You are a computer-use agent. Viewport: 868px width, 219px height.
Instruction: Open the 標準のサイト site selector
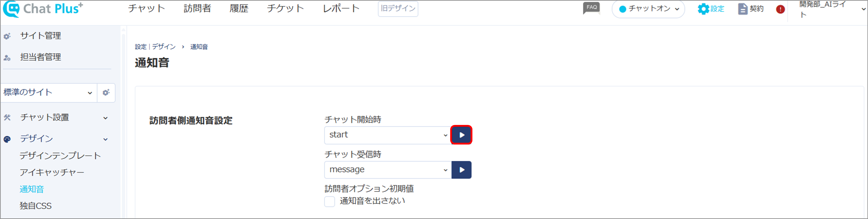click(x=49, y=93)
